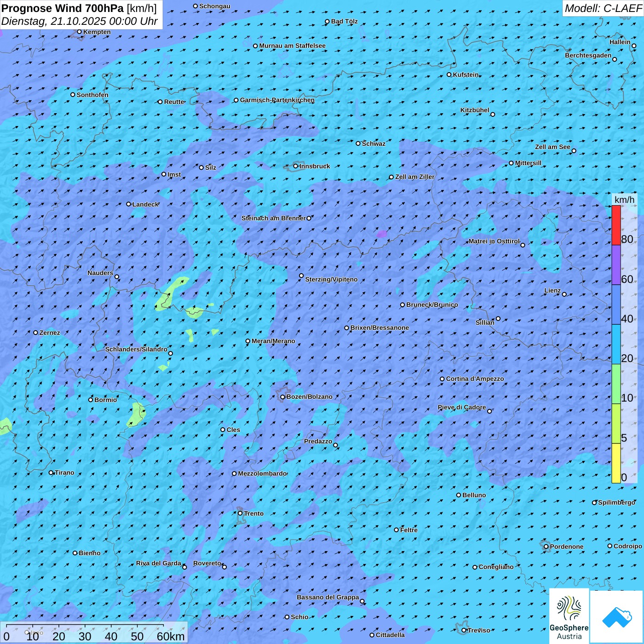Click the 'Zell am Ziller' label

[x=414, y=177]
